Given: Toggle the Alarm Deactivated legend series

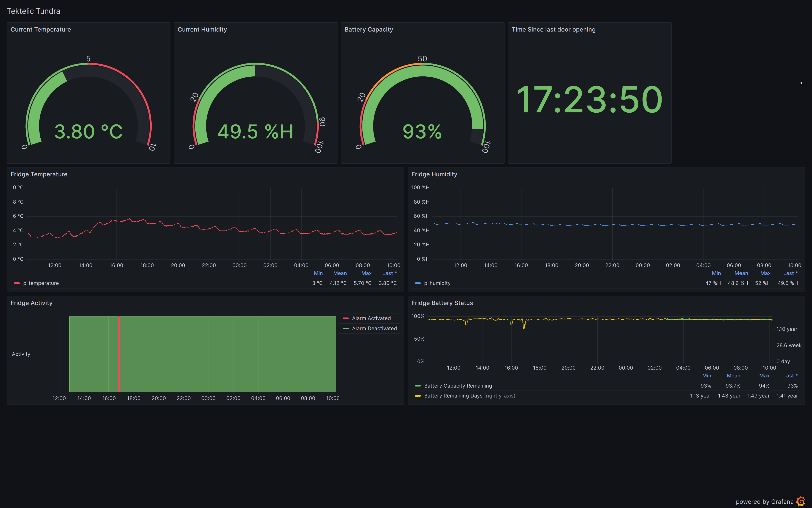Looking at the screenshot, I should [x=374, y=329].
